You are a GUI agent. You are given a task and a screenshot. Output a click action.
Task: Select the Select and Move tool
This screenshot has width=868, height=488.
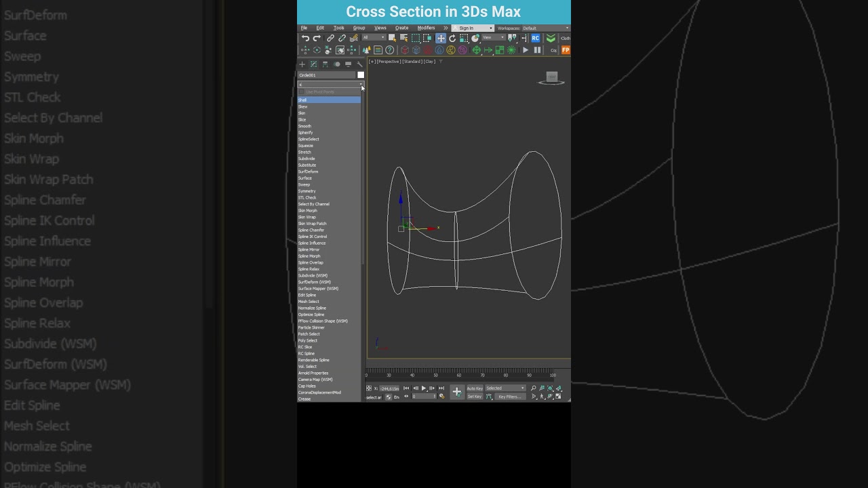click(441, 39)
